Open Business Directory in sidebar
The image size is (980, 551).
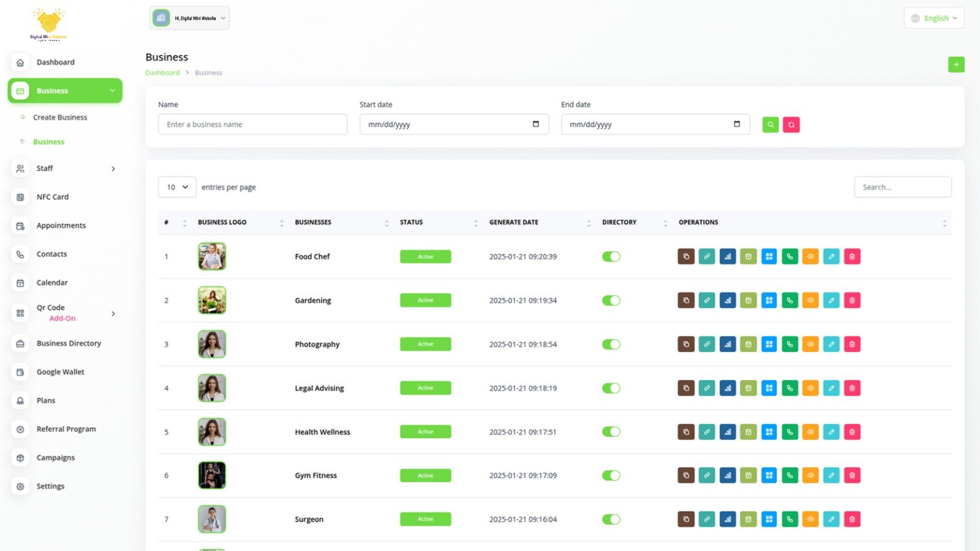coord(69,343)
